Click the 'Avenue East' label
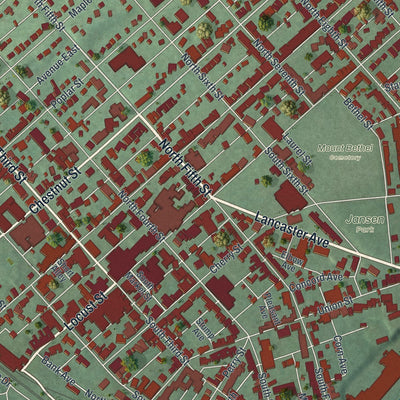The height and width of the screenshot is (400, 400). [x=58, y=64]
